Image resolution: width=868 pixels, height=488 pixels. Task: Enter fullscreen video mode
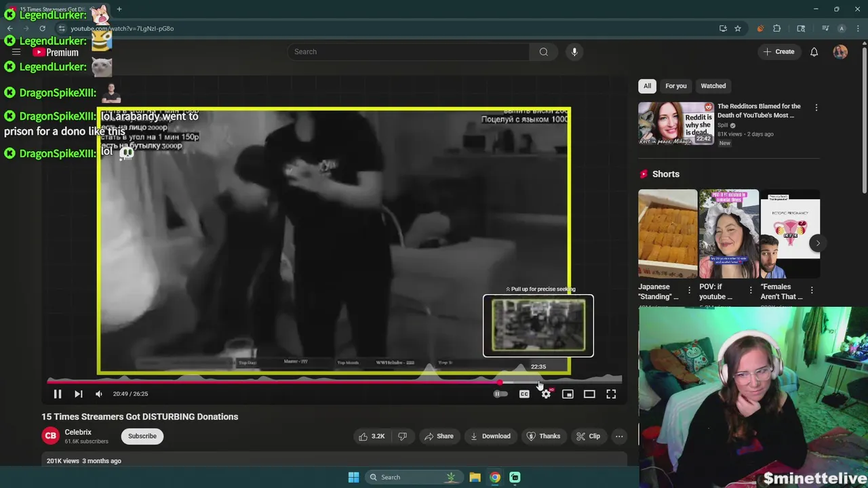611,394
